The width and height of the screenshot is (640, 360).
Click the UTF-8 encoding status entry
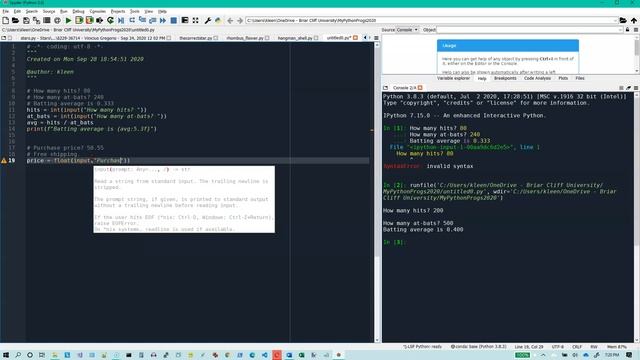pyautogui.click(x=558, y=347)
